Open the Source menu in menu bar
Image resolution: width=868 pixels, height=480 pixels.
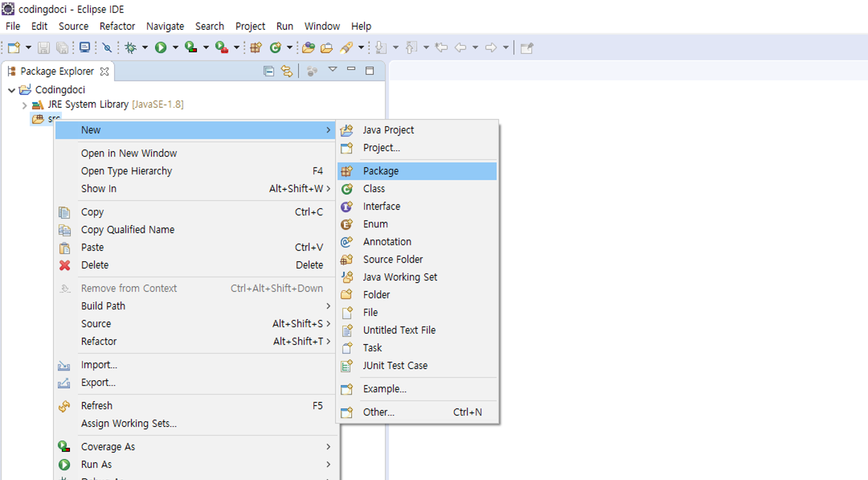[73, 26]
